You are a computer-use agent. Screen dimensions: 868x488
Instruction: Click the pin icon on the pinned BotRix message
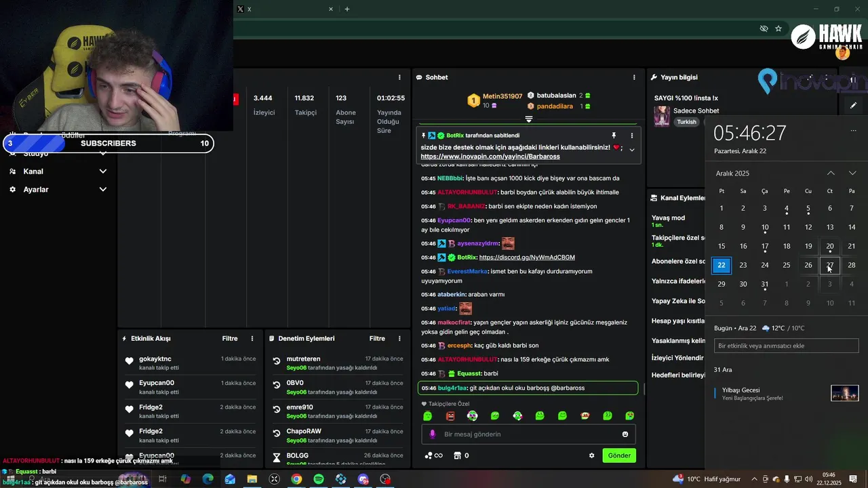[614, 136]
